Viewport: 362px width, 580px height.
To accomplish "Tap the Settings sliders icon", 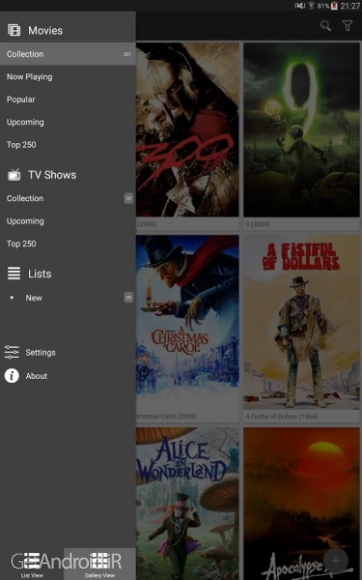I will (x=11, y=352).
